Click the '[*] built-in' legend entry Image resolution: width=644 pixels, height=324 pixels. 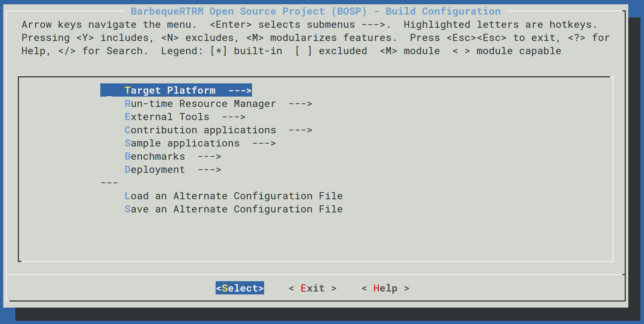pos(246,51)
